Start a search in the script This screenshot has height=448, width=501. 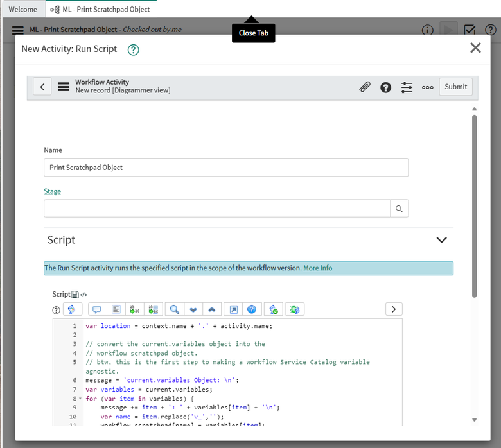[x=175, y=309]
